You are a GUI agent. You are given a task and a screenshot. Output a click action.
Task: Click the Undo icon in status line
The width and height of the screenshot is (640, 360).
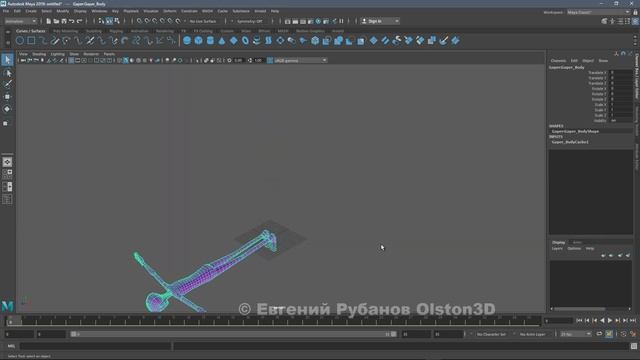pyautogui.click(x=72, y=21)
